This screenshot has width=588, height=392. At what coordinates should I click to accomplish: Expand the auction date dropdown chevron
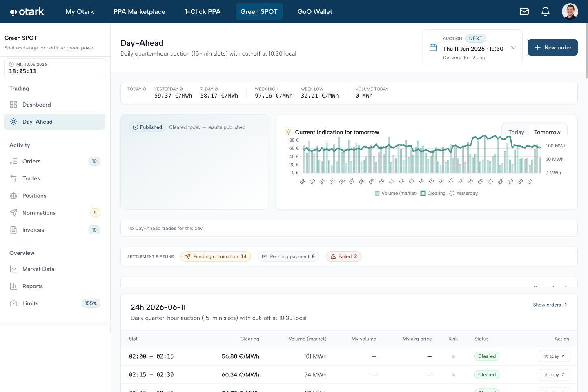513,47
